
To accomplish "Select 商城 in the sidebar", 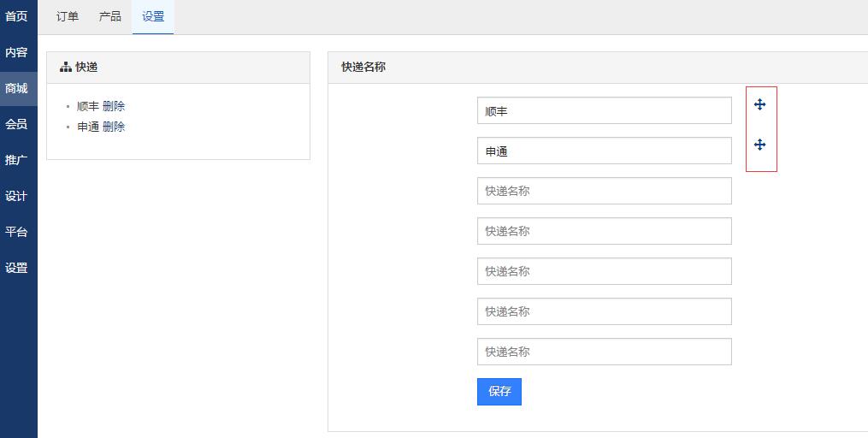I will coord(16,88).
